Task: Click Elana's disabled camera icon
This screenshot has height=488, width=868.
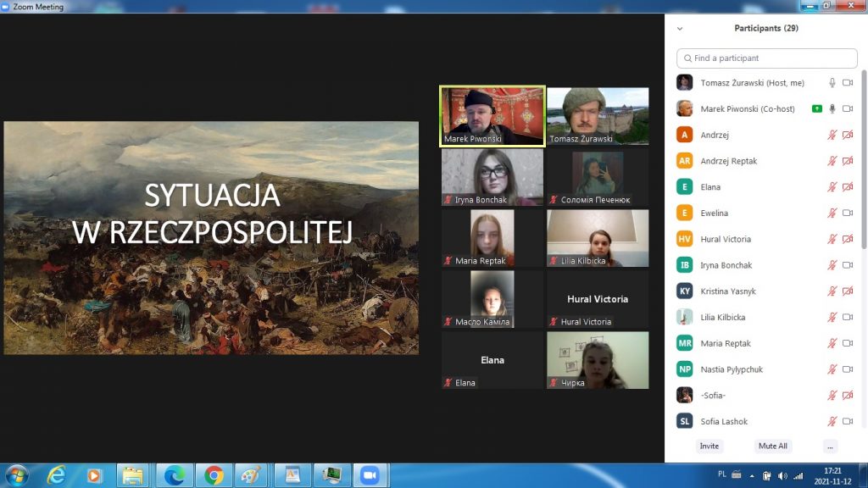Action: pyautogui.click(x=847, y=187)
